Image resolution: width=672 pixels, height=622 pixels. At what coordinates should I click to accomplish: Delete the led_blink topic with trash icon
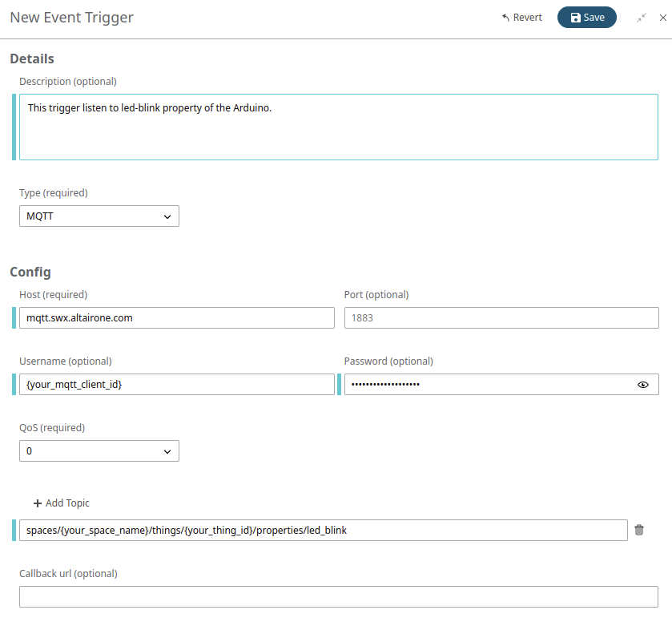click(639, 530)
